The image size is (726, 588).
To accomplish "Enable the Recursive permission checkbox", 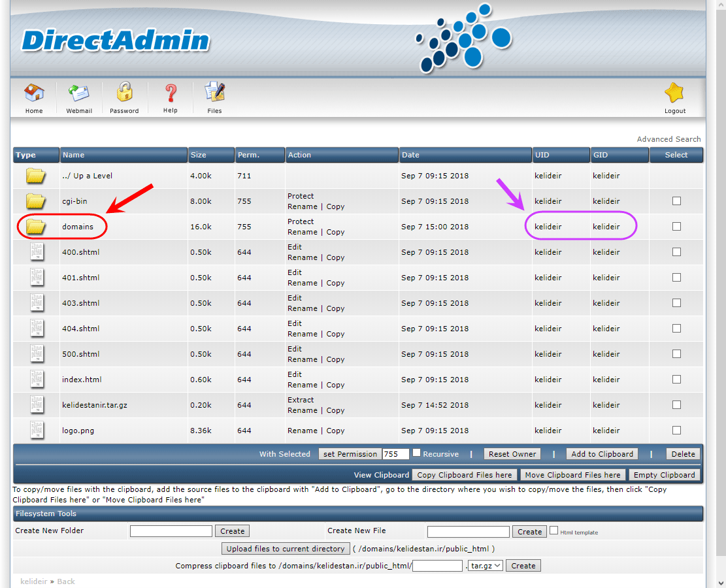I will click(417, 453).
